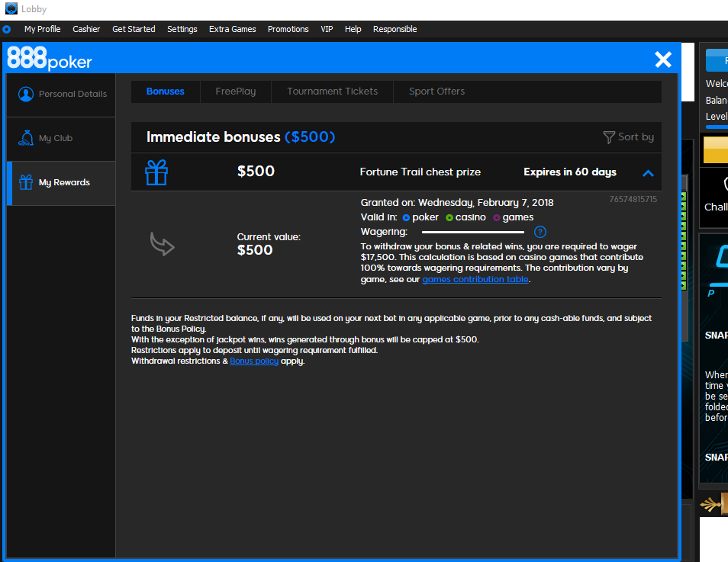
Task: Click the wagering help question mark icon
Action: click(540, 232)
